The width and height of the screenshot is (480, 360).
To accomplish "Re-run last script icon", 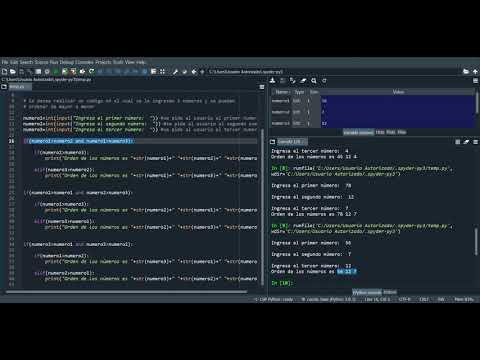I will (x=91, y=72).
